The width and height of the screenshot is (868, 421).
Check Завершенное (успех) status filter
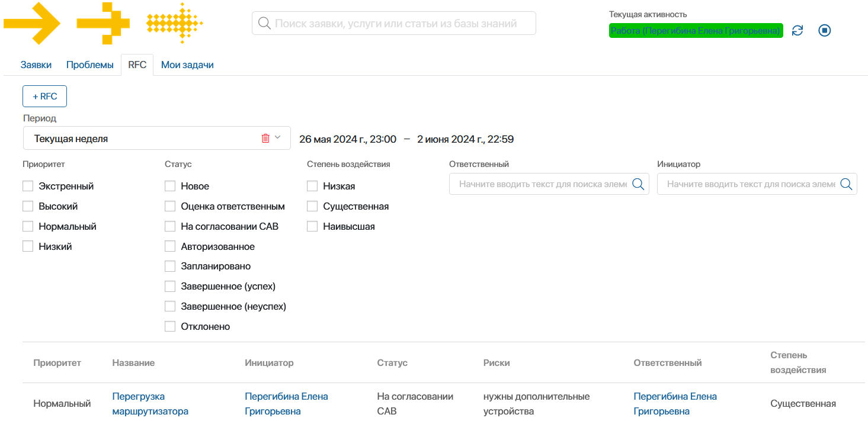[170, 287]
